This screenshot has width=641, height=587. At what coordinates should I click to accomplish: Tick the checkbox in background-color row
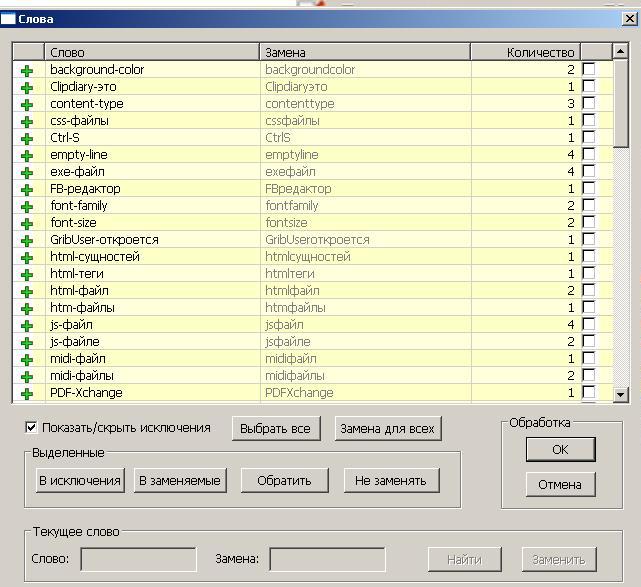[589, 69]
